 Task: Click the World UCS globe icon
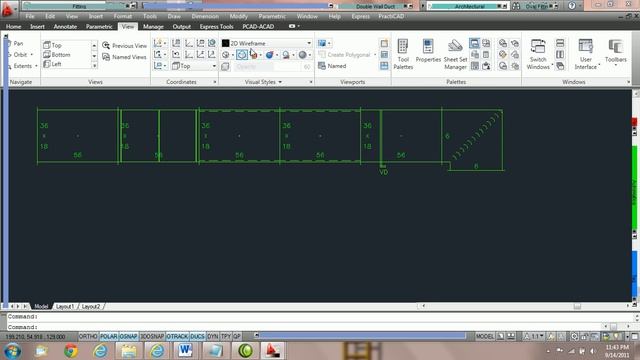tap(212, 43)
